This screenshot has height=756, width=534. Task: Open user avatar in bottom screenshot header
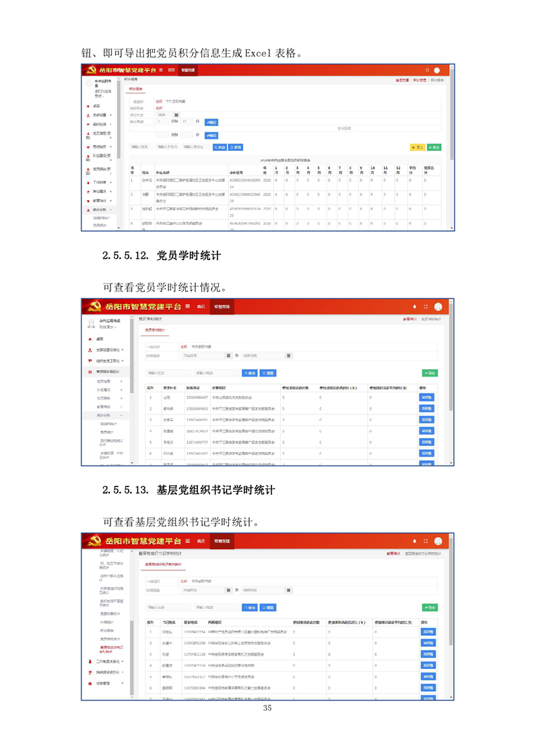click(x=438, y=541)
